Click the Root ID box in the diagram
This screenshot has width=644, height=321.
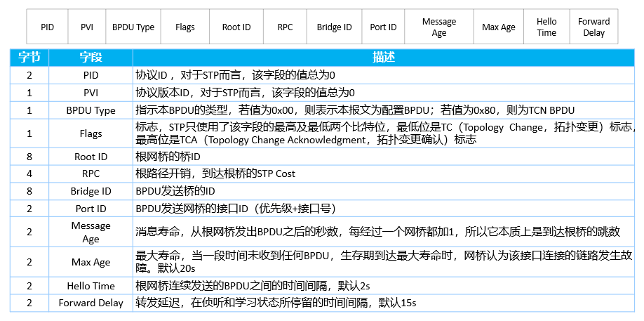(x=236, y=27)
